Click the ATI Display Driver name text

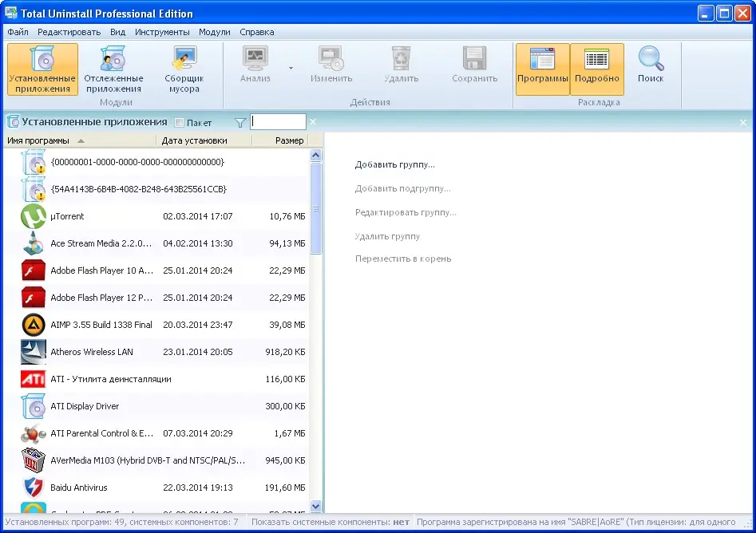pos(85,406)
